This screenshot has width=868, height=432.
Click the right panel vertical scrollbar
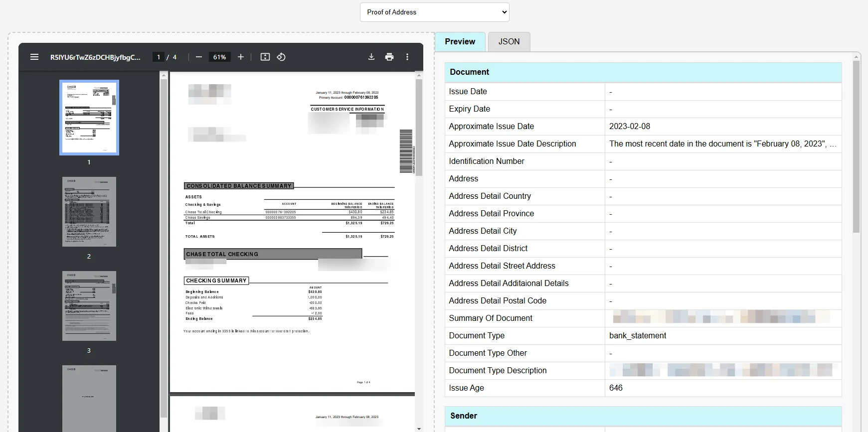(x=856, y=149)
